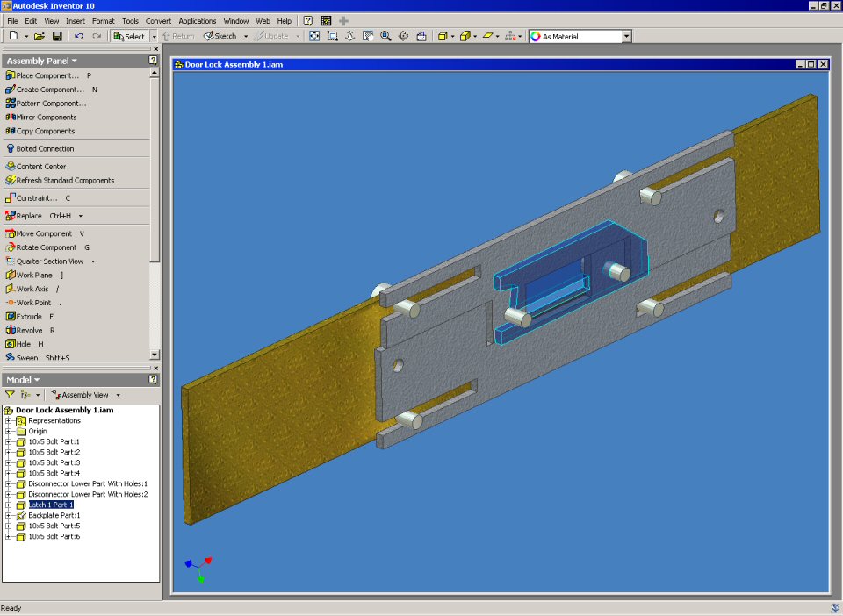Image resolution: width=843 pixels, height=616 pixels.
Task: Expand the Backplate Part:1 node
Action: 9,516
